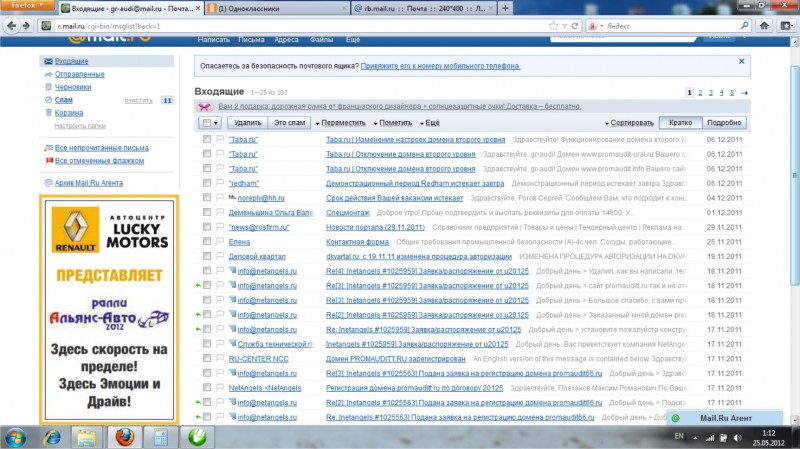Switch list view to Кратко
The height and width of the screenshot is (449, 800).
coord(681,123)
